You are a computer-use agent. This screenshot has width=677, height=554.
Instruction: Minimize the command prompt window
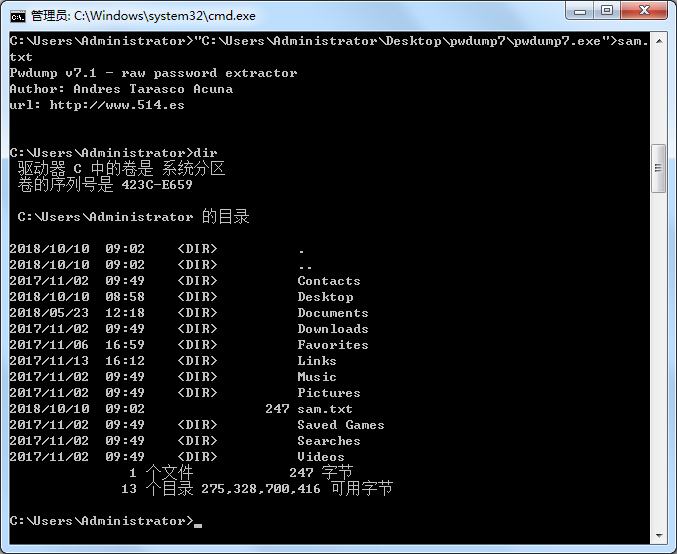(x=580, y=11)
